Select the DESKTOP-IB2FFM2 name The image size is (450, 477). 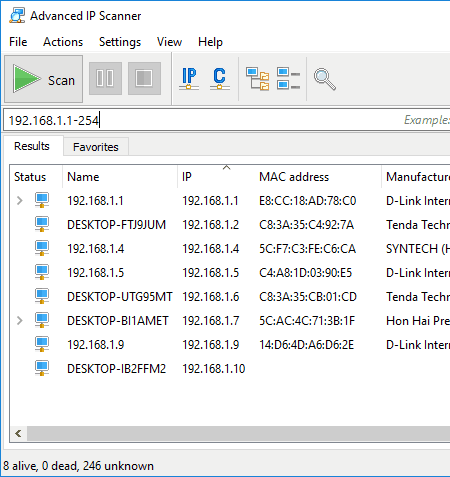click(x=116, y=369)
